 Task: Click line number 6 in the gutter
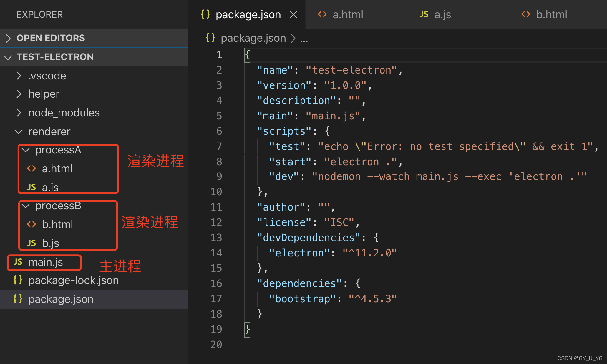(219, 131)
